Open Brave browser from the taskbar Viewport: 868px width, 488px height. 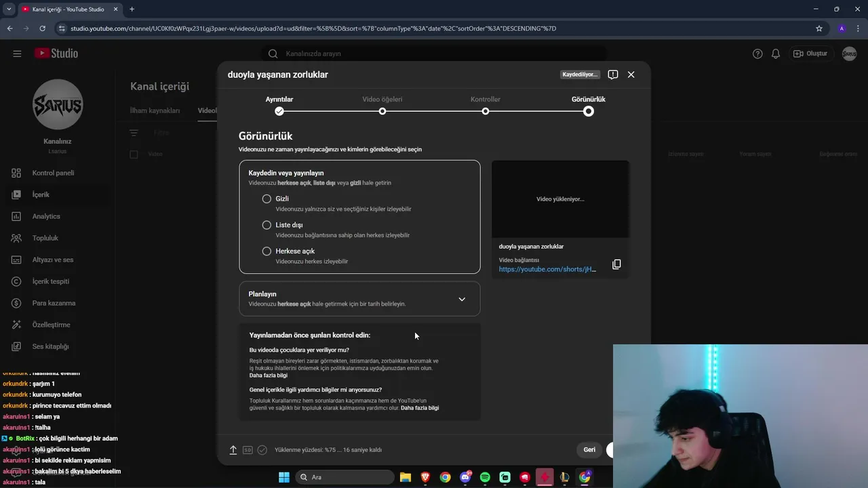pyautogui.click(x=425, y=477)
